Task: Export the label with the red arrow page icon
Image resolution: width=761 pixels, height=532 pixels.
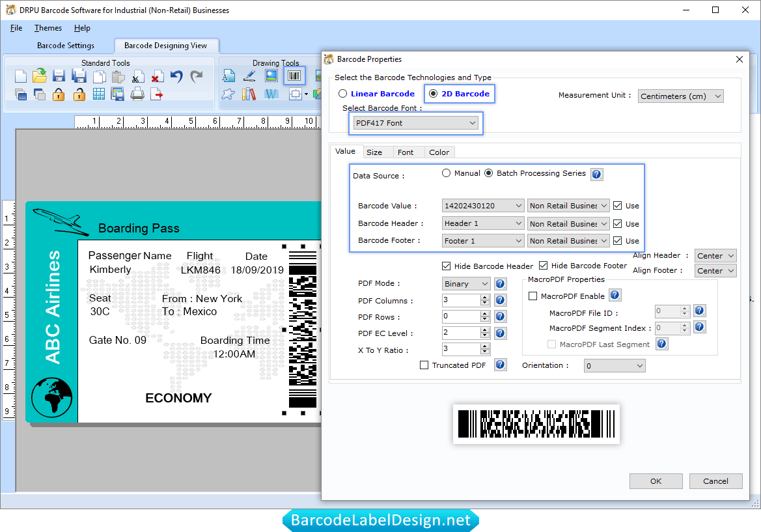Action: pyautogui.click(x=157, y=94)
